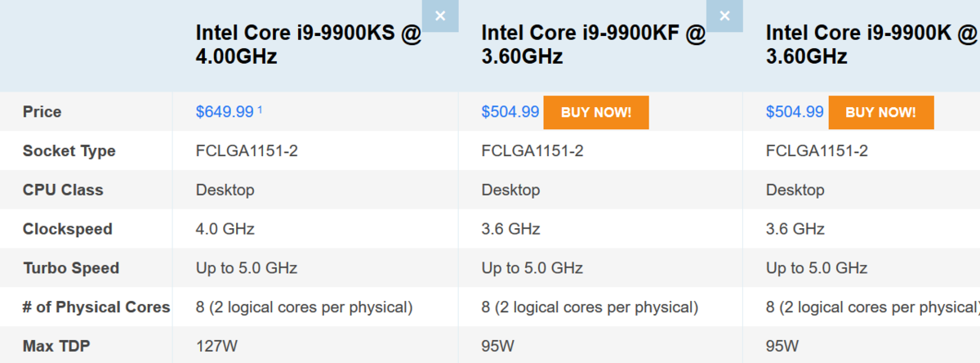Open the i9-9900K $504.99 price link
980x363 pixels.
(795, 112)
